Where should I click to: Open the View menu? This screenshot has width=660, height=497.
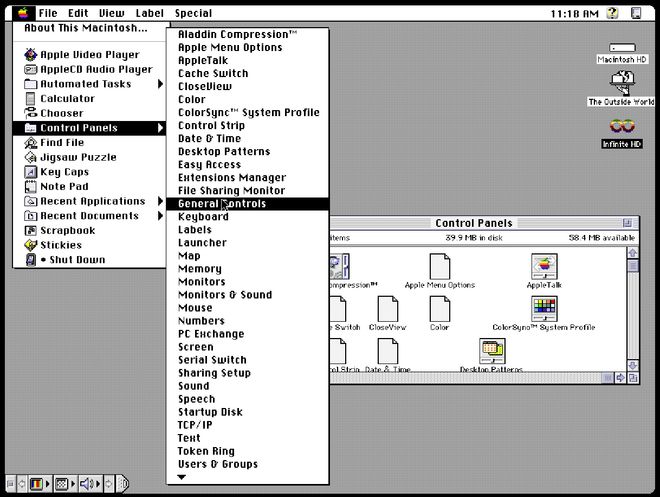(112, 13)
